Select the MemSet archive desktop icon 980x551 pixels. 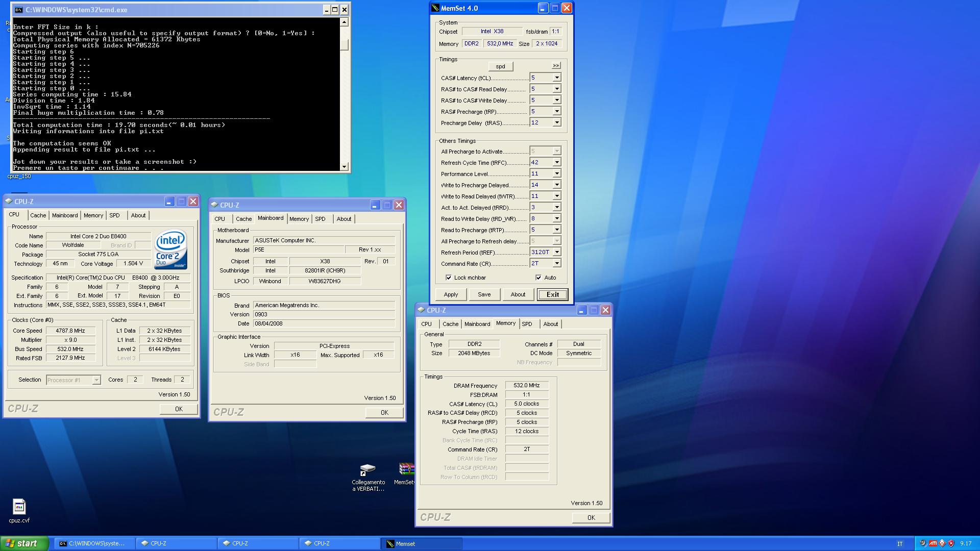coord(406,469)
